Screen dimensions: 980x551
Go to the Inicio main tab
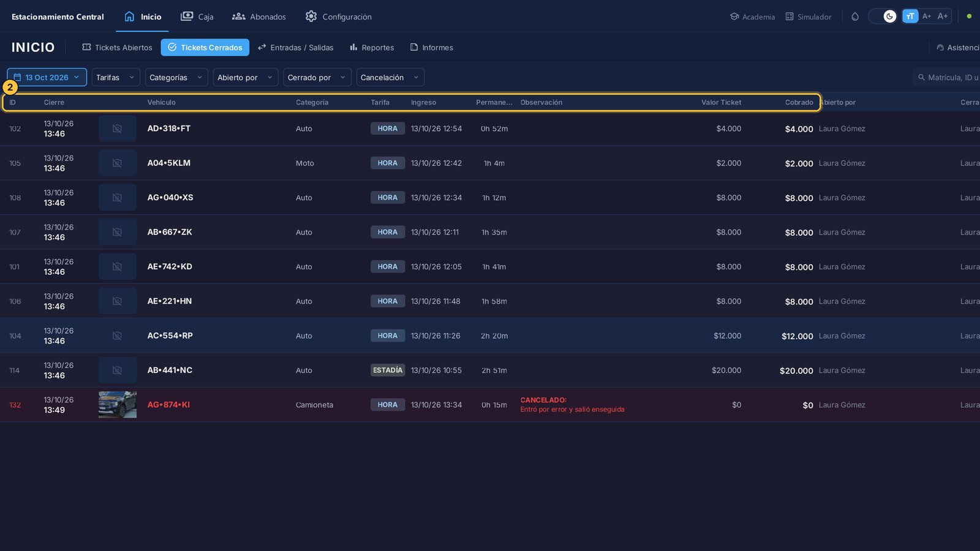[x=143, y=17]
